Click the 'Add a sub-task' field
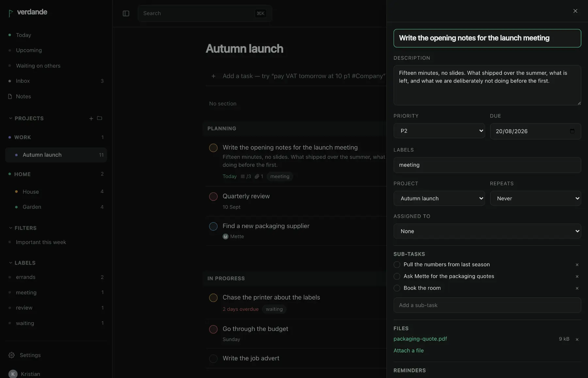 click(x=487, y=305)
